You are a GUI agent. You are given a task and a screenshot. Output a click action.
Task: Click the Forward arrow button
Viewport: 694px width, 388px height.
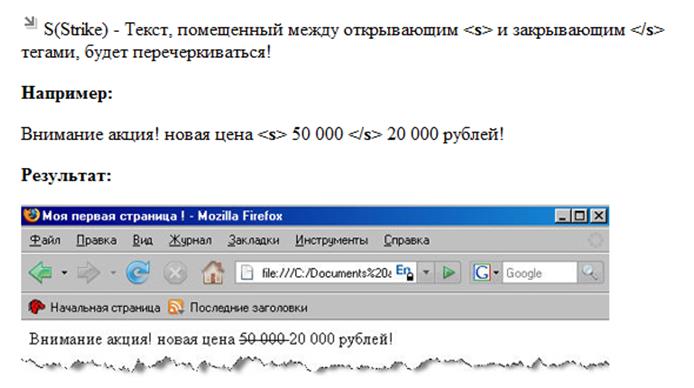(x=89, y=273)
